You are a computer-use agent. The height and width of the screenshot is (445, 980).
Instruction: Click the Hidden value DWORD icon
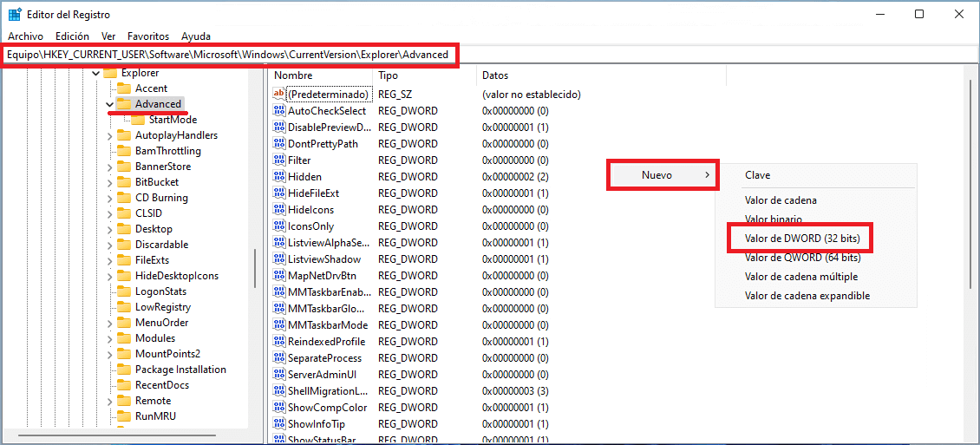tap(278, 177)
